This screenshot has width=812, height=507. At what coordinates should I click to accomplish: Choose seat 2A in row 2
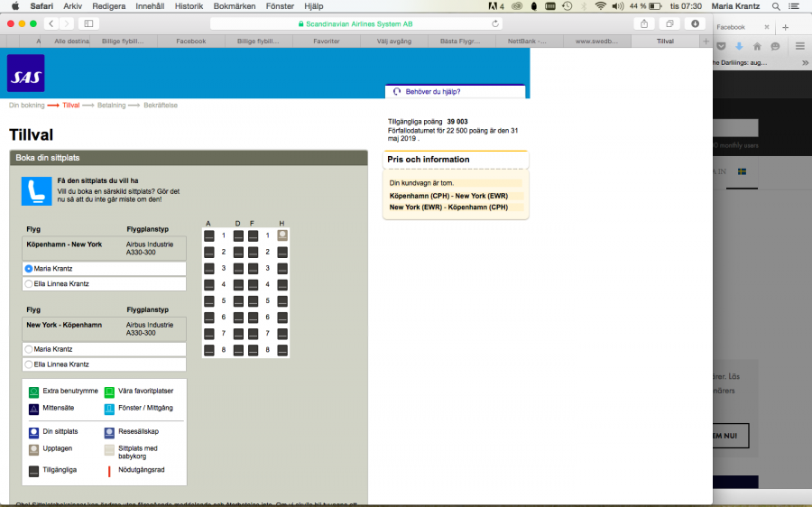point(208,253)
